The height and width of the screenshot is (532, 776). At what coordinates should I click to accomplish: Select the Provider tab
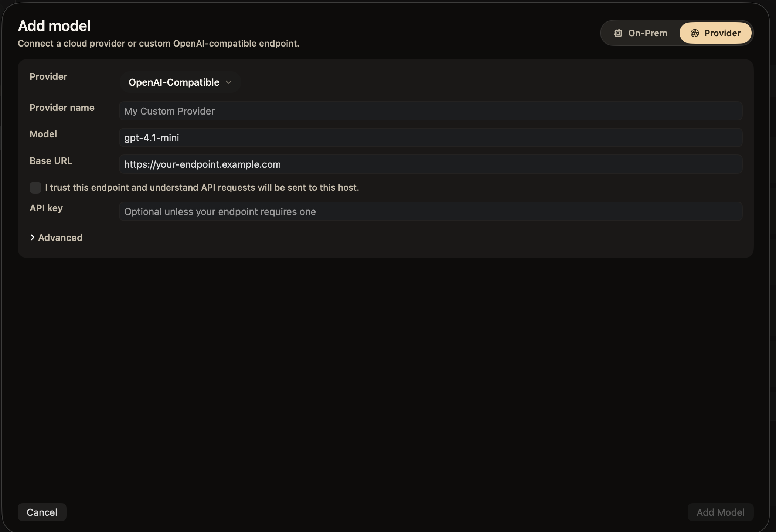pyautogui.click(x=715, y=33)
